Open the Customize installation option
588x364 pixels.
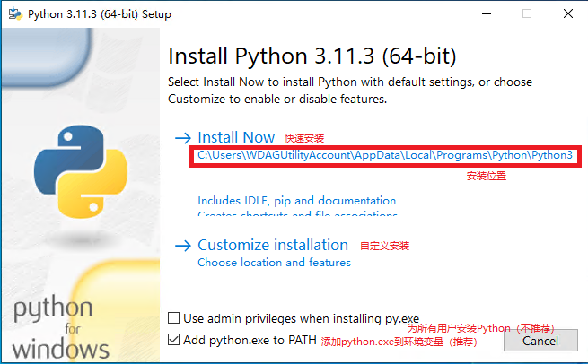pyautogui.click(x=273, y=245)
